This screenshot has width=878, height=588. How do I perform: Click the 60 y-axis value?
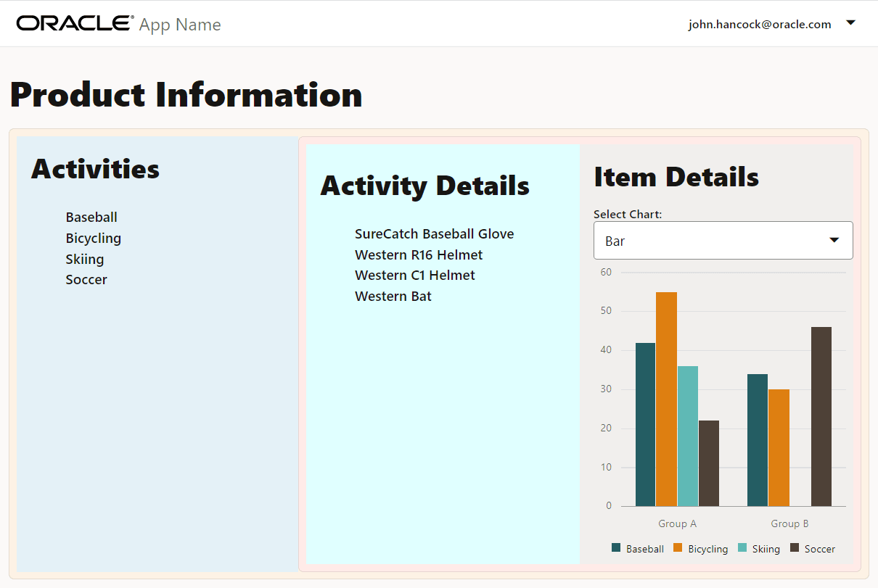(x=606, y=273)
